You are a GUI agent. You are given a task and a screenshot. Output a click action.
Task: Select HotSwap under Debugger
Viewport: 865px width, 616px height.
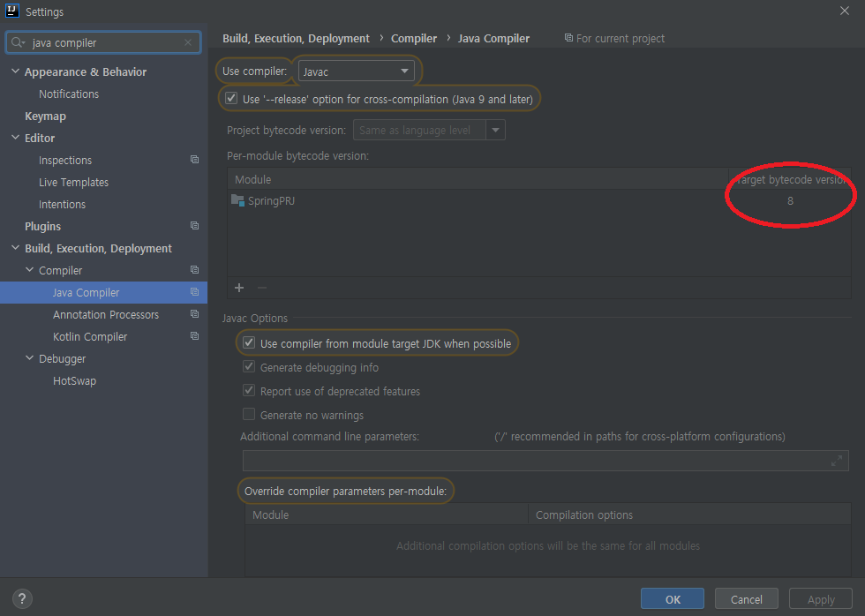[74, 380]
